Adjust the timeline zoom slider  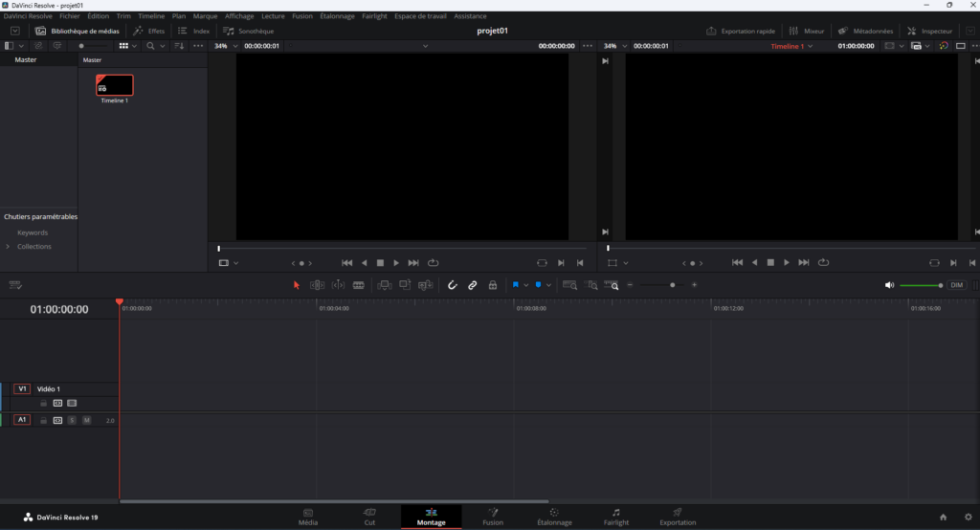(672, 285)
